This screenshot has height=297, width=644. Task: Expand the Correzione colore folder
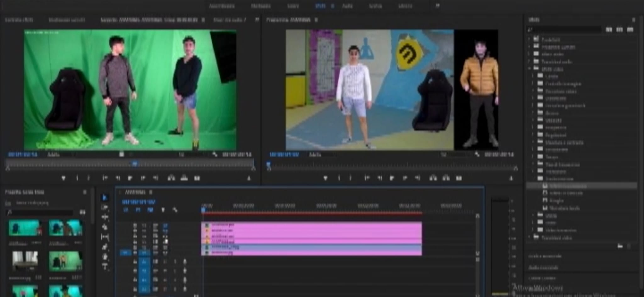533,91
